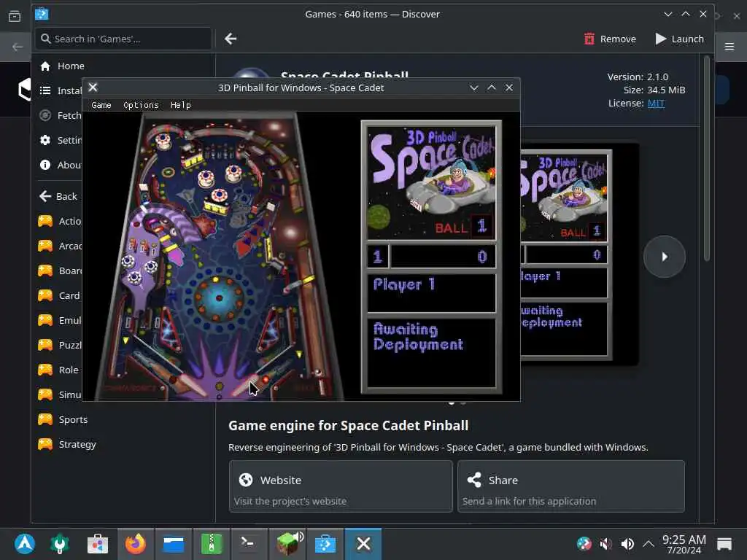
Task: Select the Board games category
Action: tap(59, 271)
